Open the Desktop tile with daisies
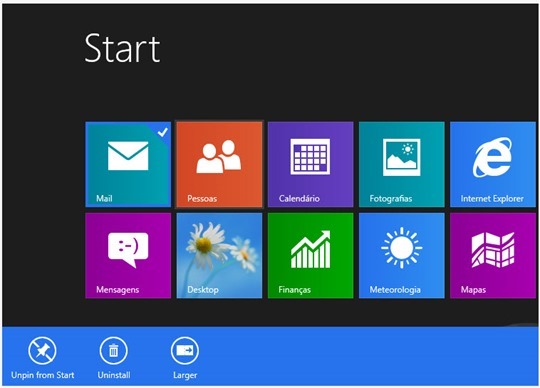 click(219, 255)
